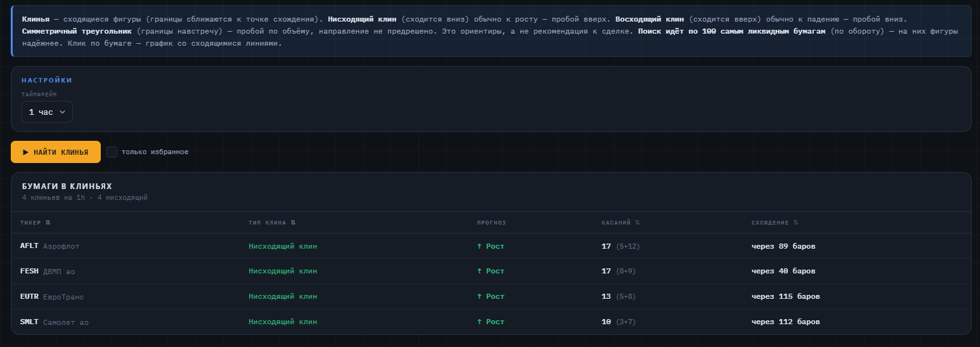The image size is (980, 347).
Task: Click the Бумаги в клиньях heading
Action: (x=67, y=187)
